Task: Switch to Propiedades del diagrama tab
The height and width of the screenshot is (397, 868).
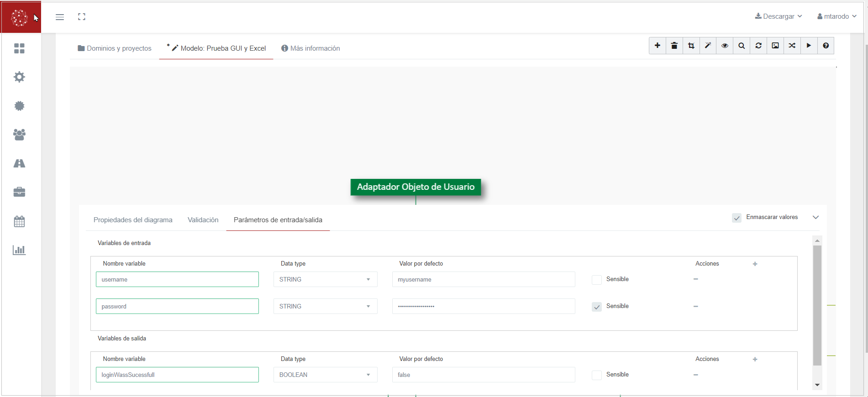Action: 133,220
